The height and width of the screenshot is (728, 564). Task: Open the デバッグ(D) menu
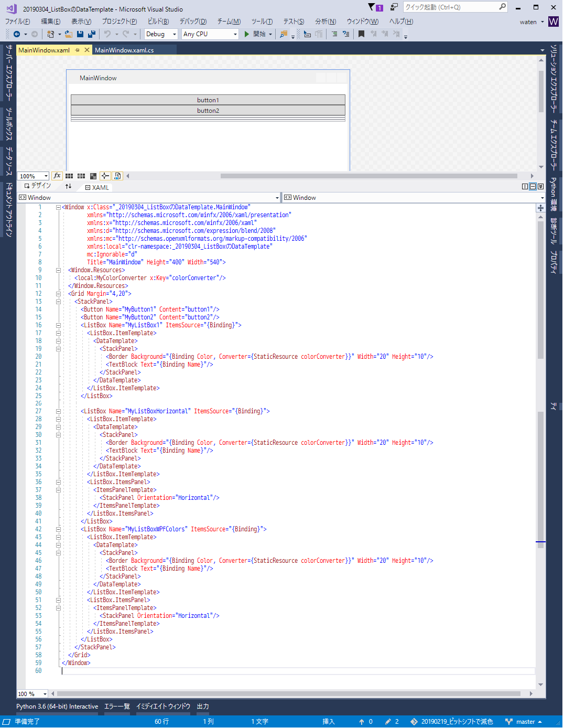click(193, 22)
